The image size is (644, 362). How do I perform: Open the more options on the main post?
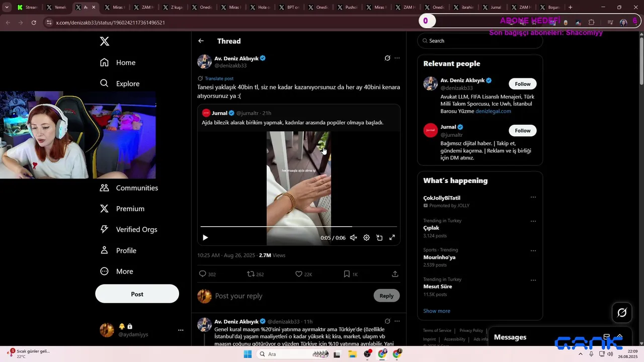tap(397, 58)
